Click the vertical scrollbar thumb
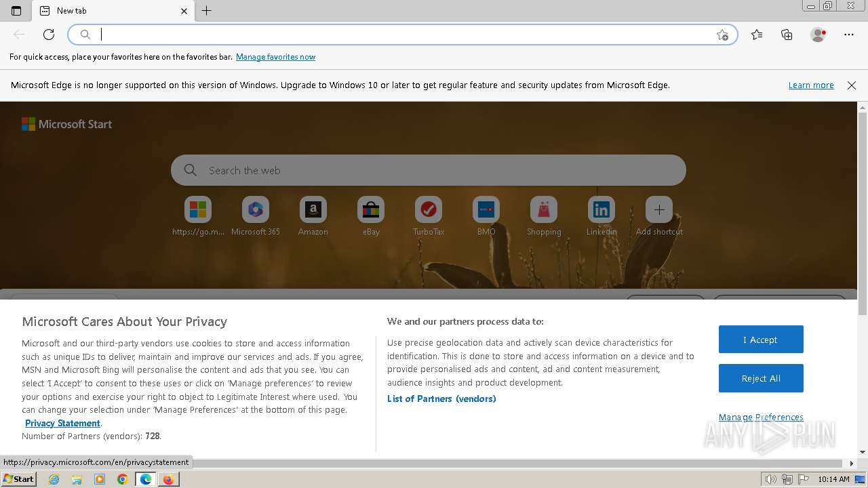The width and height of the screenshot is (868, 488). tap(863, 213)
